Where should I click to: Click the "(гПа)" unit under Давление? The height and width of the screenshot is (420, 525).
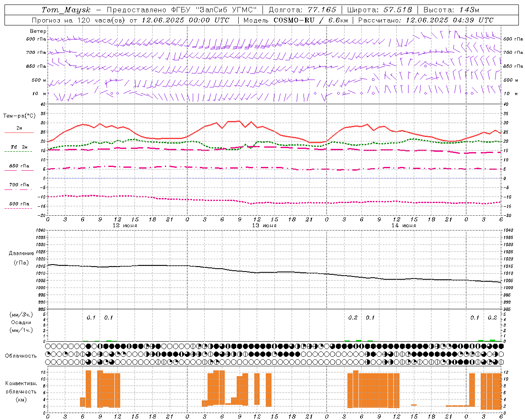click(21, 262)
